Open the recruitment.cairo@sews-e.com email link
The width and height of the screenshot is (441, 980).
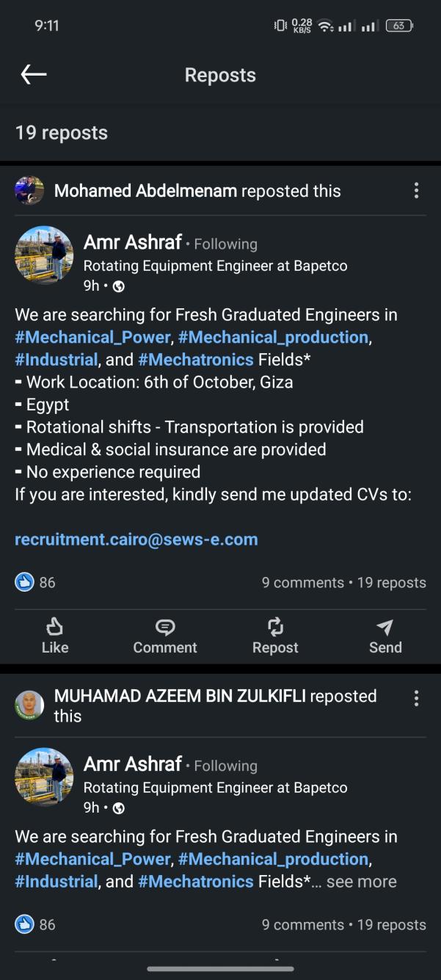(136, 540)
